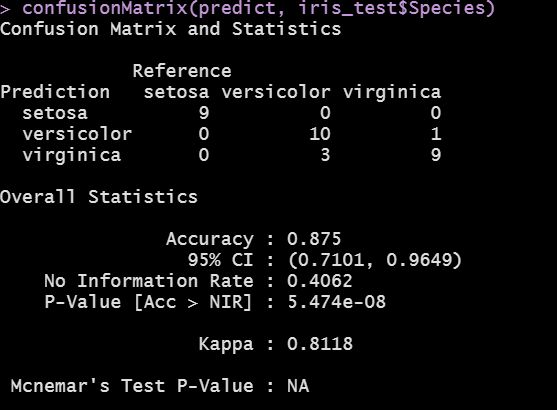Click the 95% CI interval values
This screenshot has width=557, height=410.
click(375, 260)
